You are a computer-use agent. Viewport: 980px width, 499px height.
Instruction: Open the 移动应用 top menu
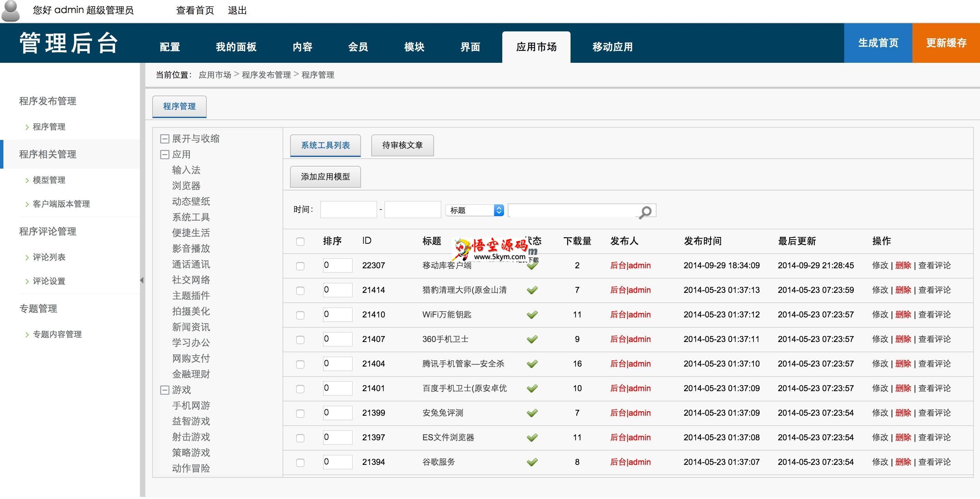[613, 47]
